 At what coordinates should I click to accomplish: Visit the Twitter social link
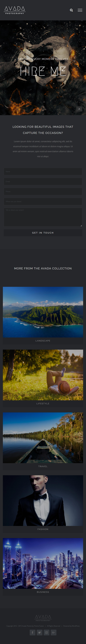[39, 633]
